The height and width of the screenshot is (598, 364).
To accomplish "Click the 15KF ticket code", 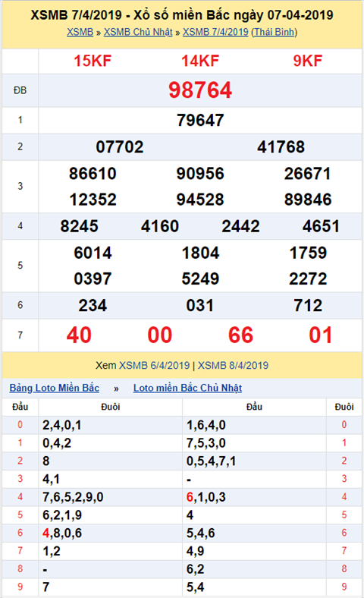I will coord(93,61).
